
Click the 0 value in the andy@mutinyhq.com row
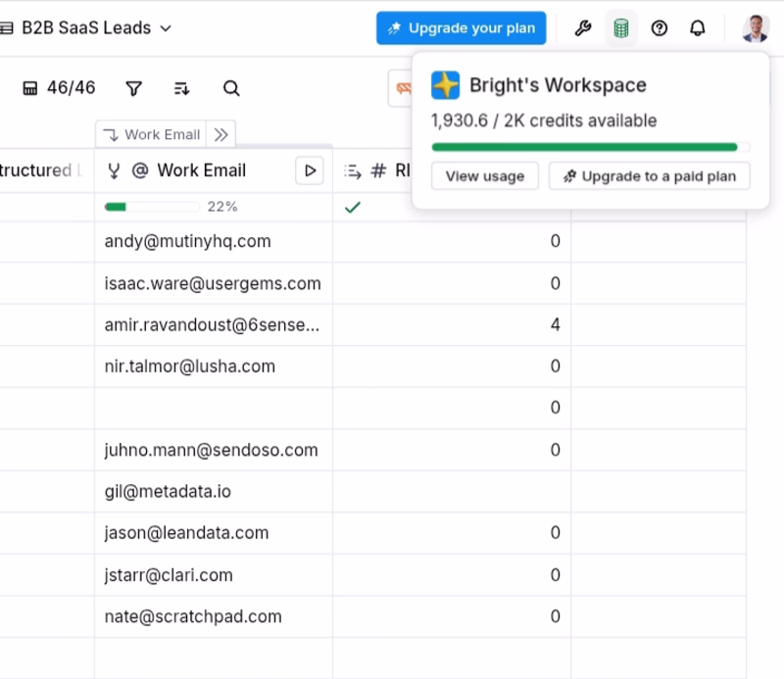(555, 241)
